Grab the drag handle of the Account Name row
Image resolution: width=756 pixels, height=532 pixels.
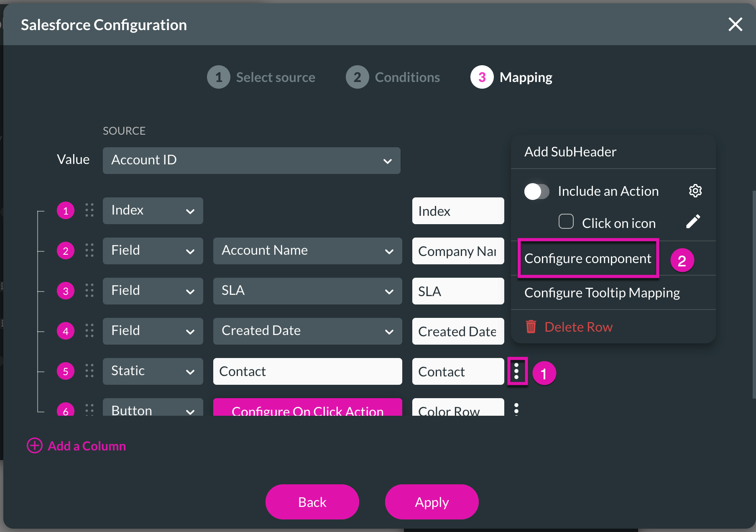(89, 250)
